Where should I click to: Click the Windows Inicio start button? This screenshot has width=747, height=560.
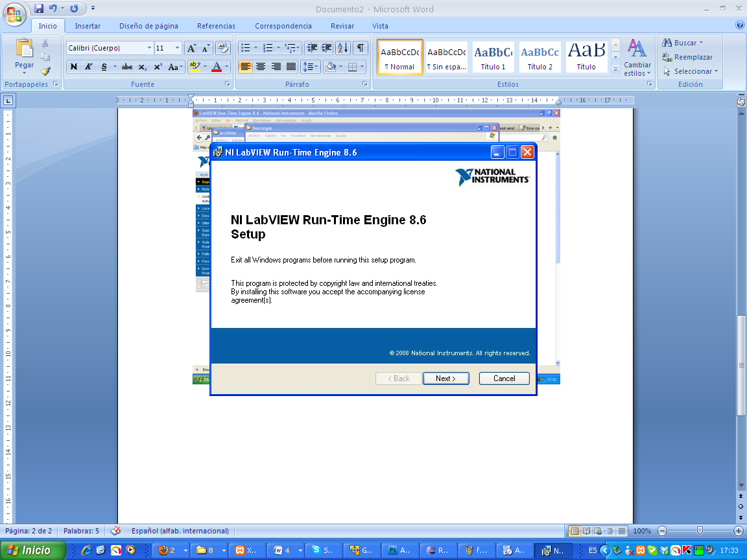click(x=32, y=550)
